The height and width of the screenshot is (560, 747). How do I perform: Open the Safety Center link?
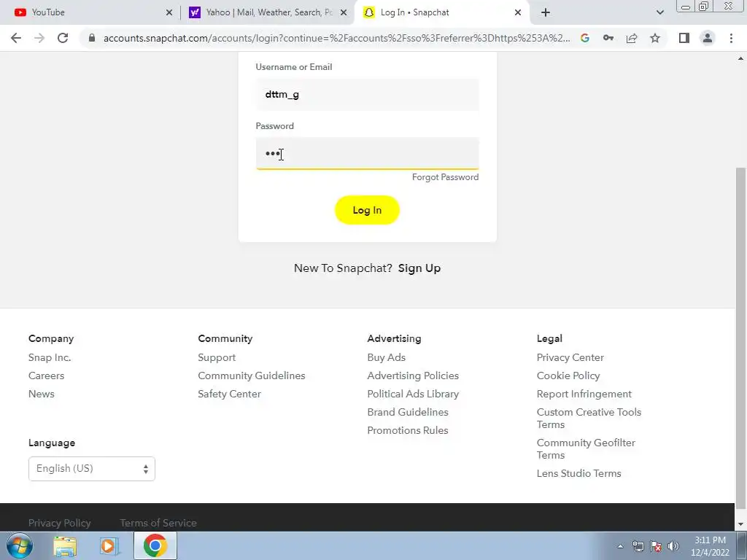[230, 394]
